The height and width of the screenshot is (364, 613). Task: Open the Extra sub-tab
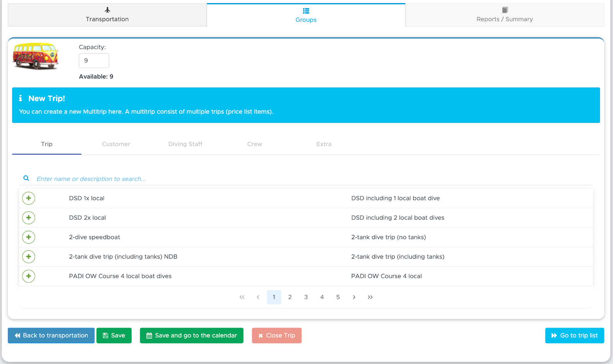(x=324, y=144)
